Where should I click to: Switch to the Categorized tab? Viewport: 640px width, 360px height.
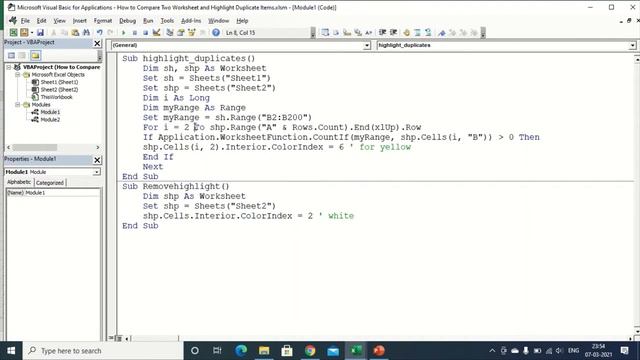tap(50, 182)
